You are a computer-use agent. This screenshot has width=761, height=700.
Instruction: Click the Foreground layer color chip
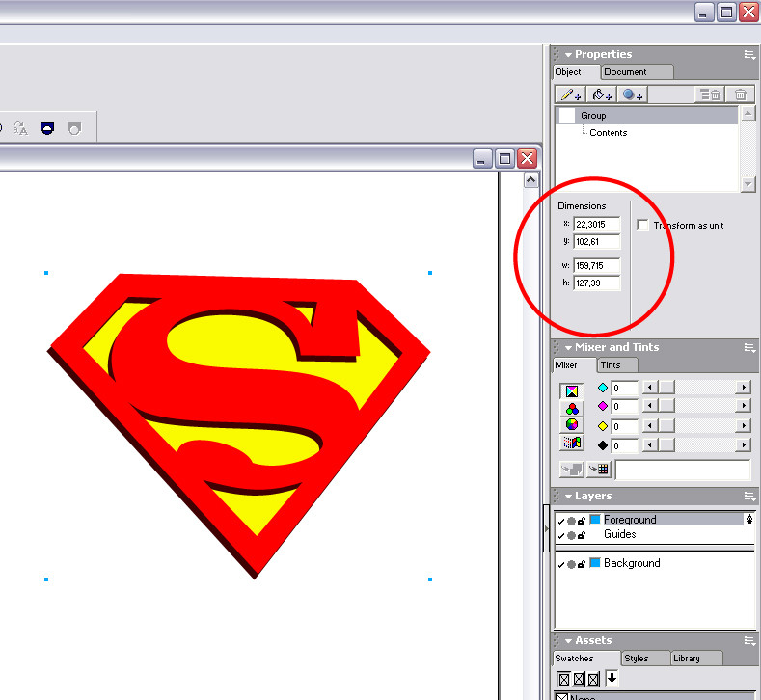(x=595, y=519)
